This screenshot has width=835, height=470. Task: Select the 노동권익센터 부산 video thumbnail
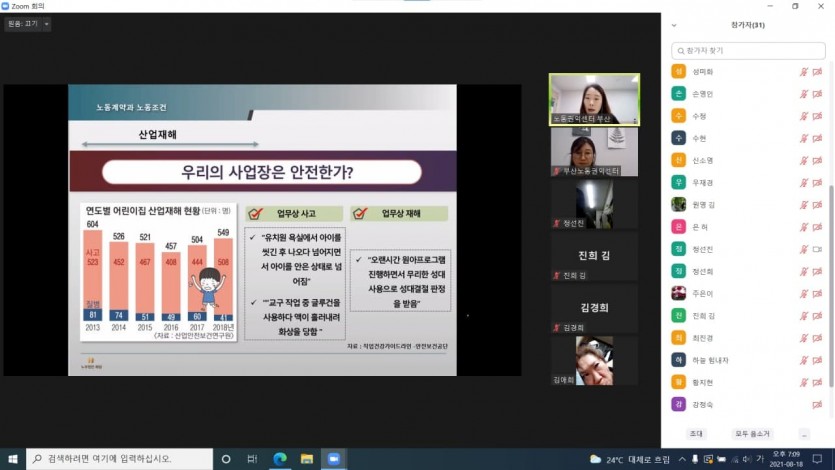(x=594, y=100)
